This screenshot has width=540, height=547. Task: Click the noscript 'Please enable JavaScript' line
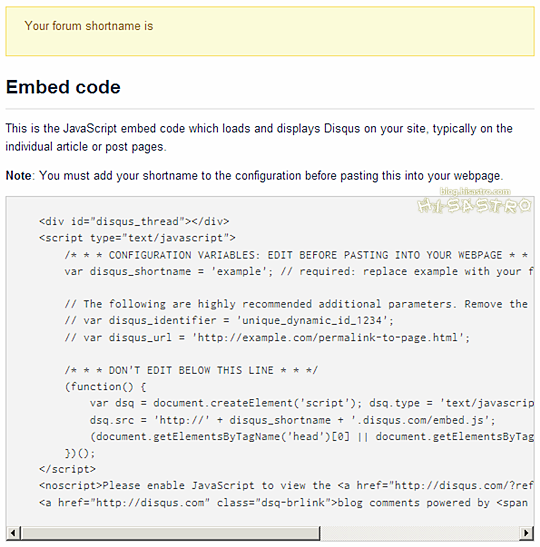pos(286,486)
